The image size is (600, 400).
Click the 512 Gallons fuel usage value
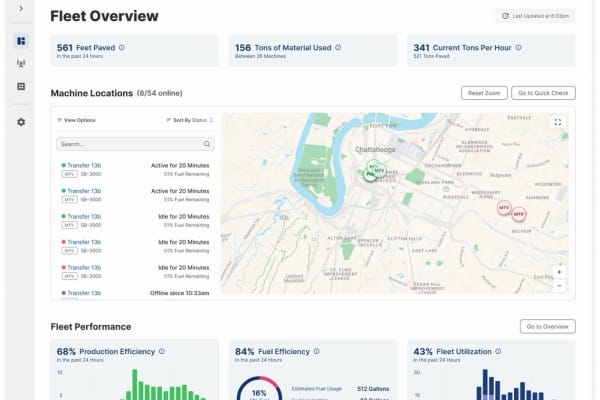[373, 389]
